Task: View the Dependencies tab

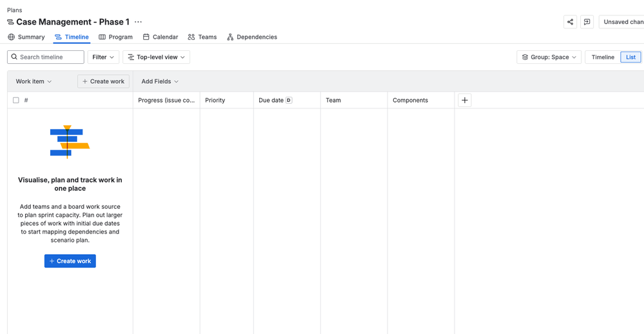Action: coord(252,37)
